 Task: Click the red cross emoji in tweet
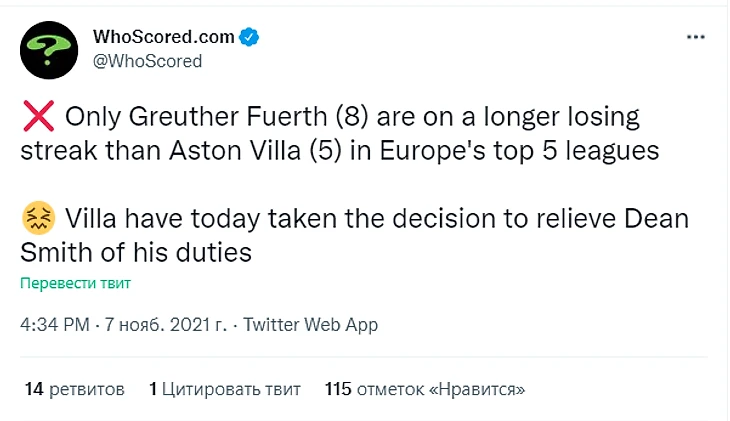pyautogui.click(x=39, y=118)
